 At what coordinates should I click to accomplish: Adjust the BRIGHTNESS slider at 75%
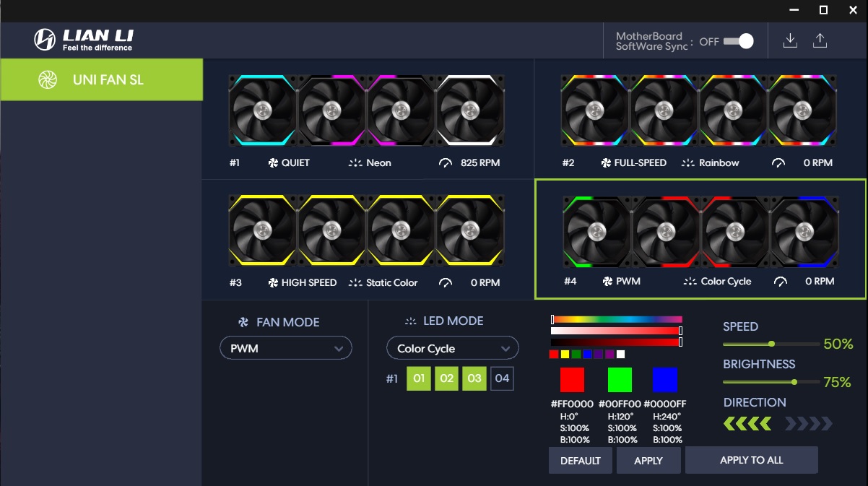coord(771,381)
